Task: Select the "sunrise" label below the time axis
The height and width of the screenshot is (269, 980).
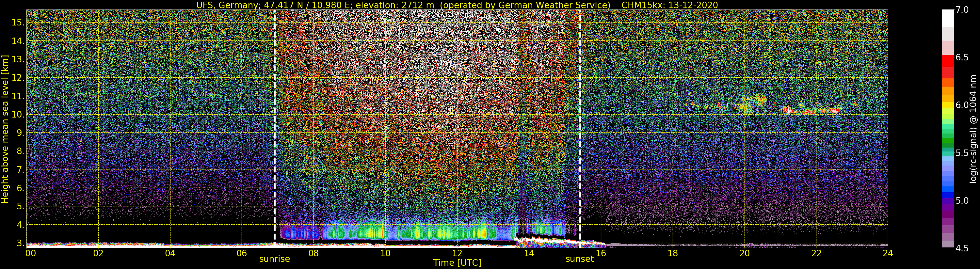Action: point(274,259)
